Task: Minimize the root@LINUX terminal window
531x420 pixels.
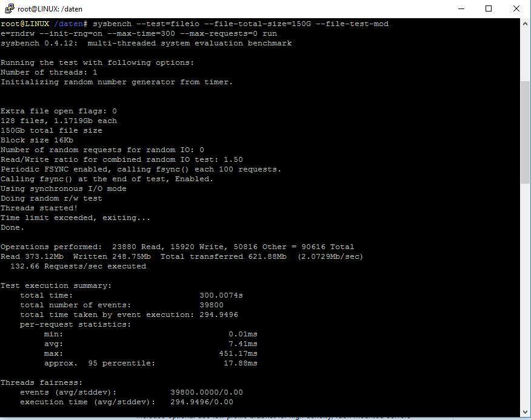Action: [461, 8]
